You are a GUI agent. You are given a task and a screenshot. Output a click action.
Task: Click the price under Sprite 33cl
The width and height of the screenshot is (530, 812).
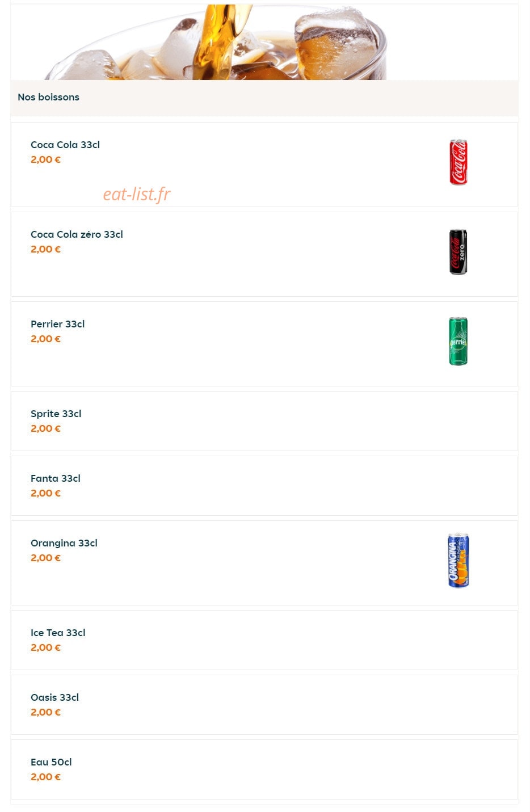tap(45, 428)
